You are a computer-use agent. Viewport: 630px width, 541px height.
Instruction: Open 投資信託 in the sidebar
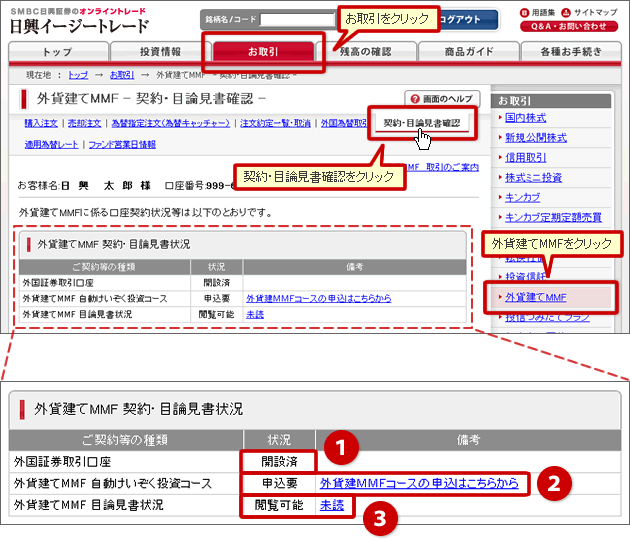(526, 277)
